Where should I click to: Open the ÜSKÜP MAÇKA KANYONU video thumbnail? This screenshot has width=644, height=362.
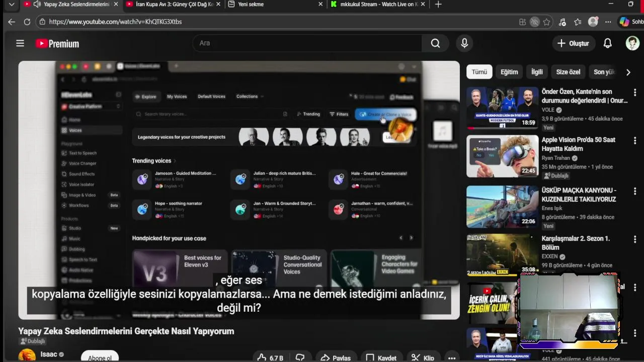(x=502, y=207)
